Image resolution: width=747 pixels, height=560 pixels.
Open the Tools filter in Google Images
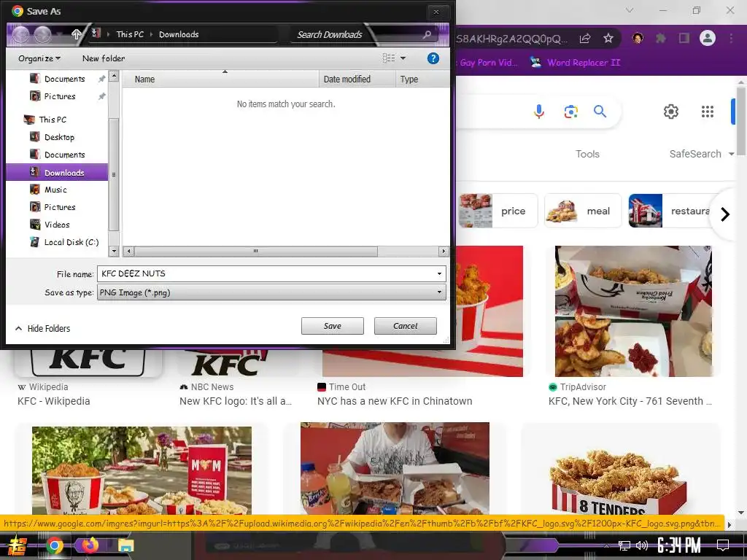tap(587, 154)
